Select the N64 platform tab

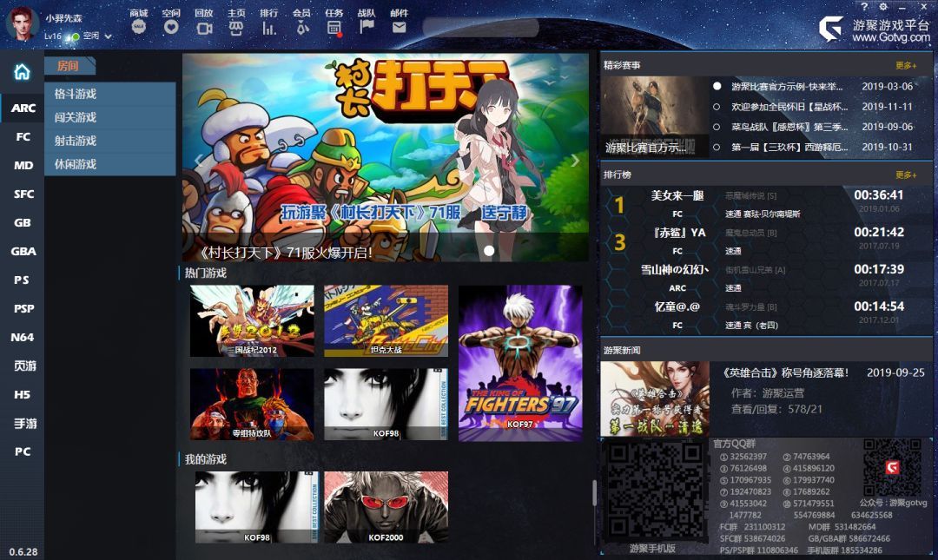click(x=22, y=338)
